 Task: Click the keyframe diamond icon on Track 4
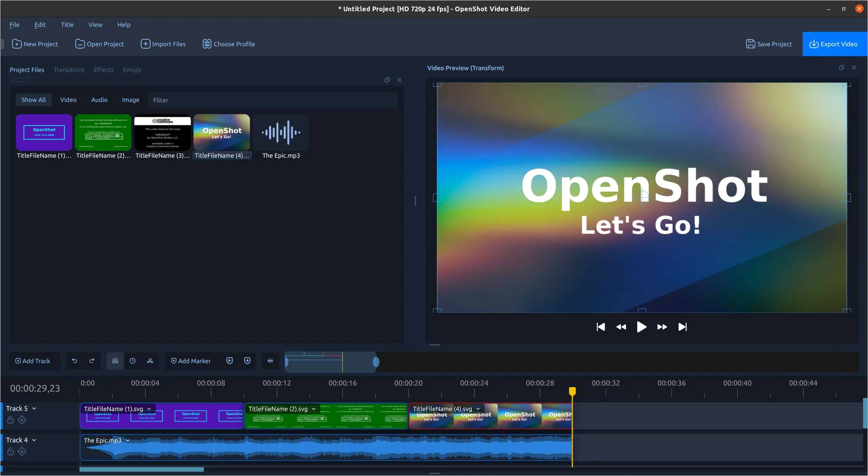point(22,452)
